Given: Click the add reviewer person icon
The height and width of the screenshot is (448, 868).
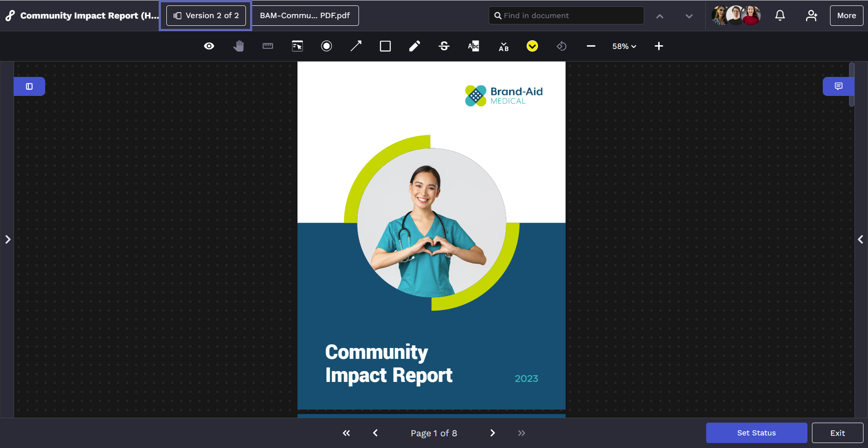Looking at the screenshot, I should point(811,16).
